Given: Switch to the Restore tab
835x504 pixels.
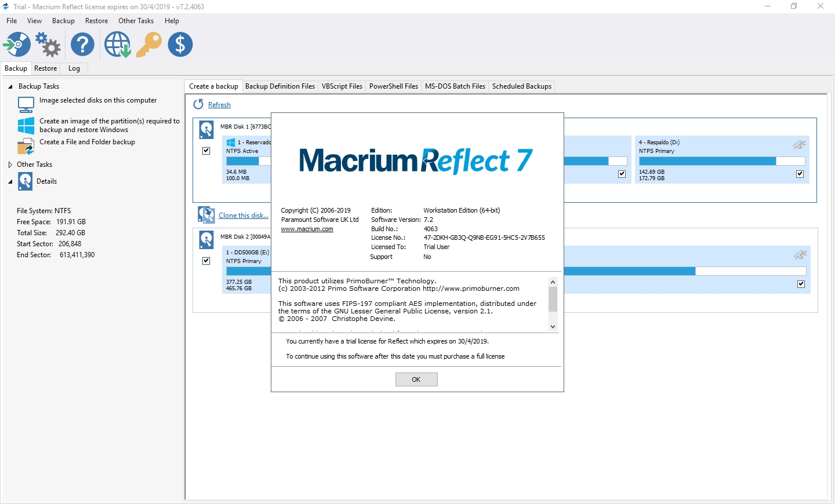Looking at the screenshot, I should tap(45, 68).
